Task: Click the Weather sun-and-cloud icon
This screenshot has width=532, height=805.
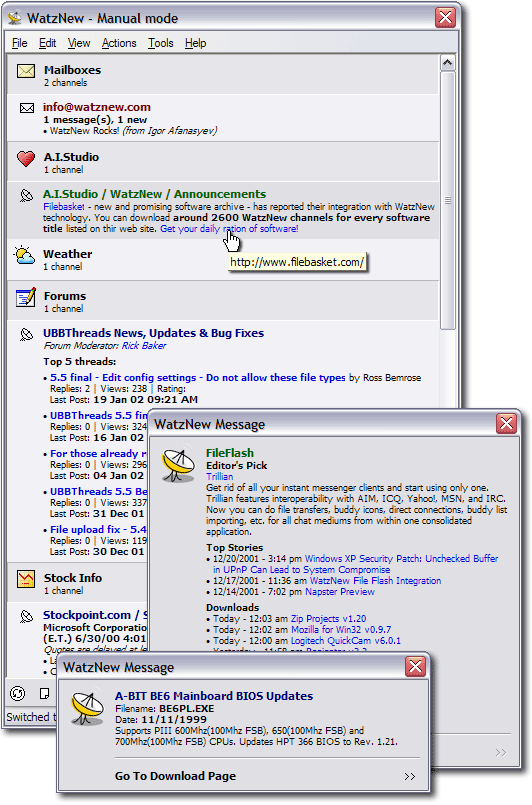Action: tap(25, 255)
